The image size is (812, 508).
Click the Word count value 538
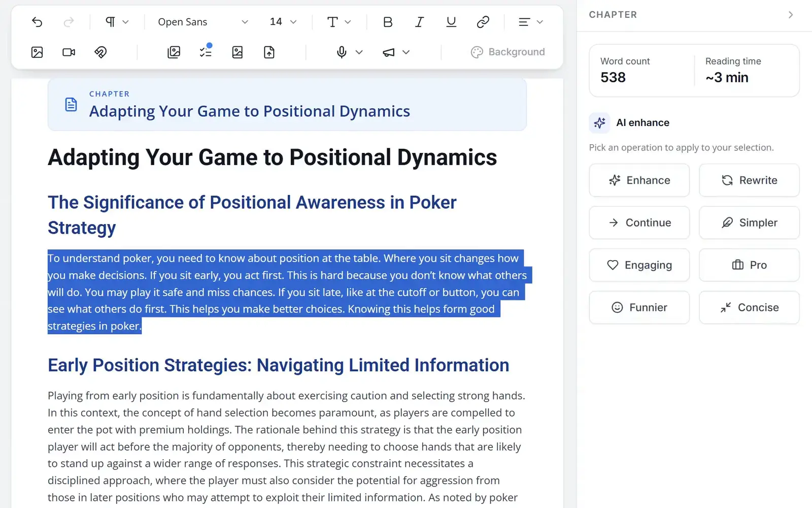tap(613, 78)
